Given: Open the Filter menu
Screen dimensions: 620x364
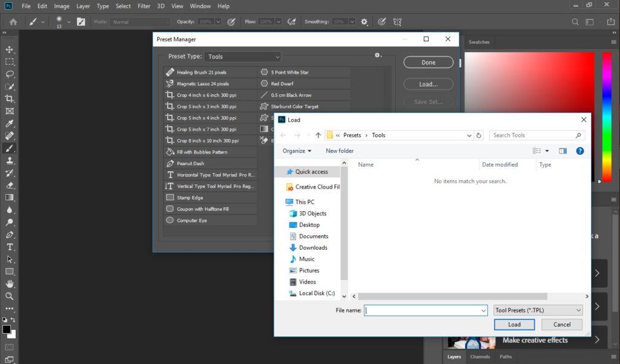Looking at the screenshot, I should tap(143, 6).
